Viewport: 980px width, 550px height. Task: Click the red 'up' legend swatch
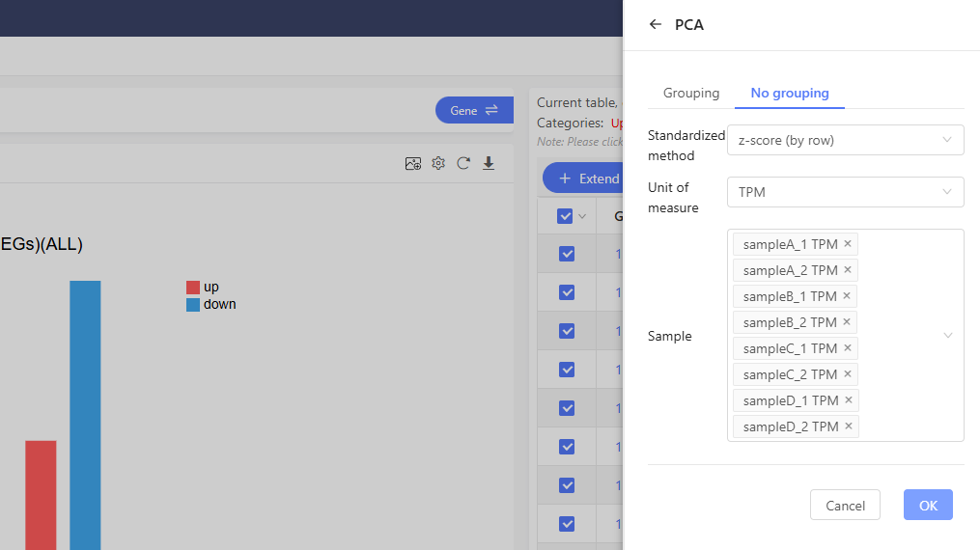coord(193,288)
